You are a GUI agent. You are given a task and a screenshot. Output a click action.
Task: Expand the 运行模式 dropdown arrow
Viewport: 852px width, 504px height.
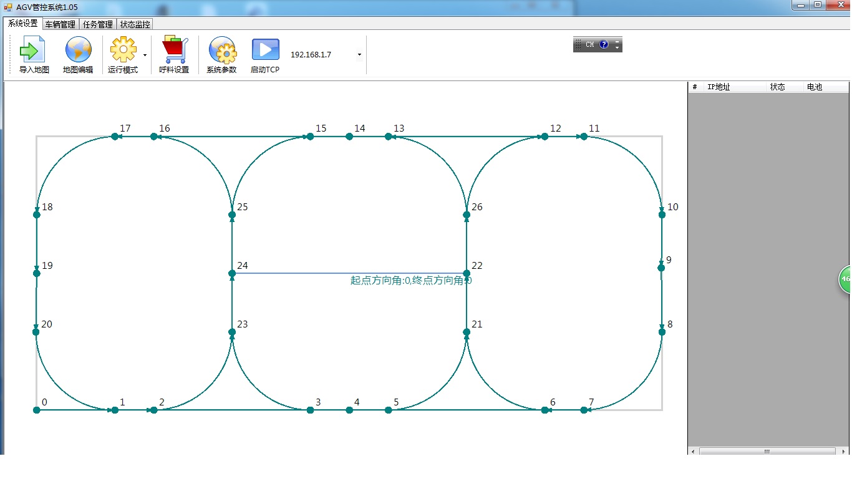[x=145, y=55]
